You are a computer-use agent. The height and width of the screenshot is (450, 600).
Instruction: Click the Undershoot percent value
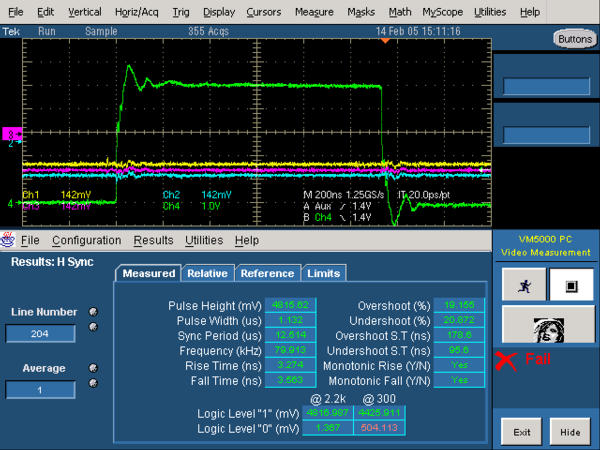(459, 320)
